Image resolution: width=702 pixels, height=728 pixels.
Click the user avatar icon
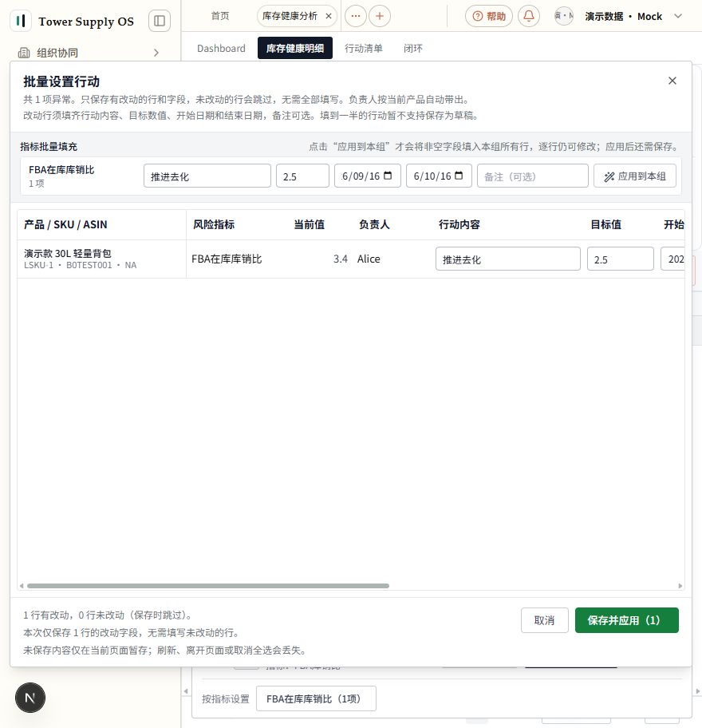564,16
